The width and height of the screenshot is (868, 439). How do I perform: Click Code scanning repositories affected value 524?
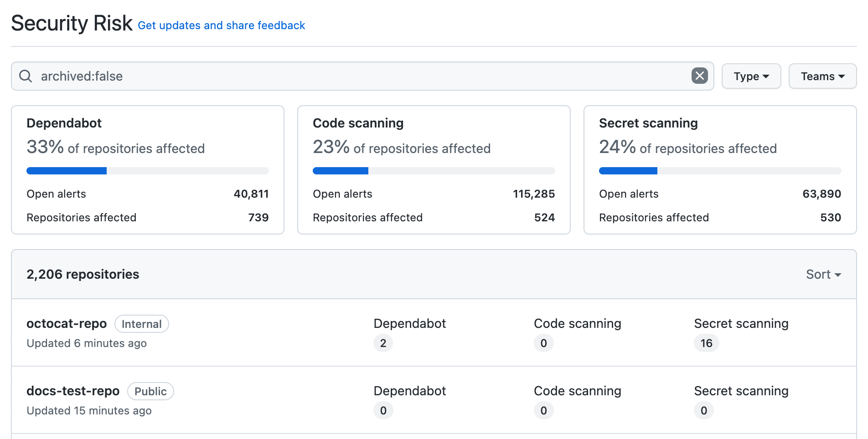(x=545, y=218)
